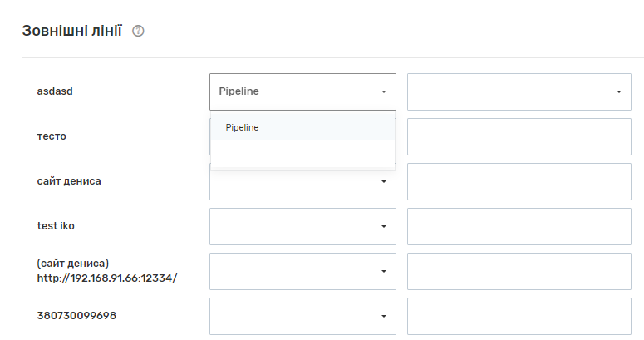Click the тесто line label
644x340 pixels.
(52, 136)
